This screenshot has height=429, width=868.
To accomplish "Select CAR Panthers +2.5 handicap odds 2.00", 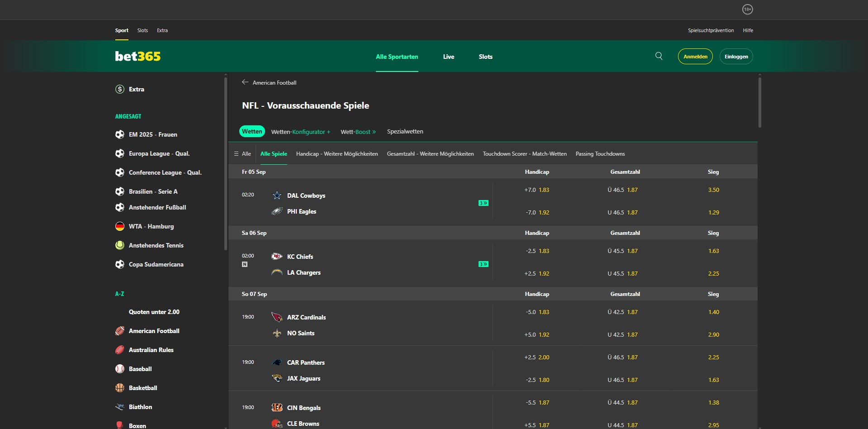I will click(537, 357).
